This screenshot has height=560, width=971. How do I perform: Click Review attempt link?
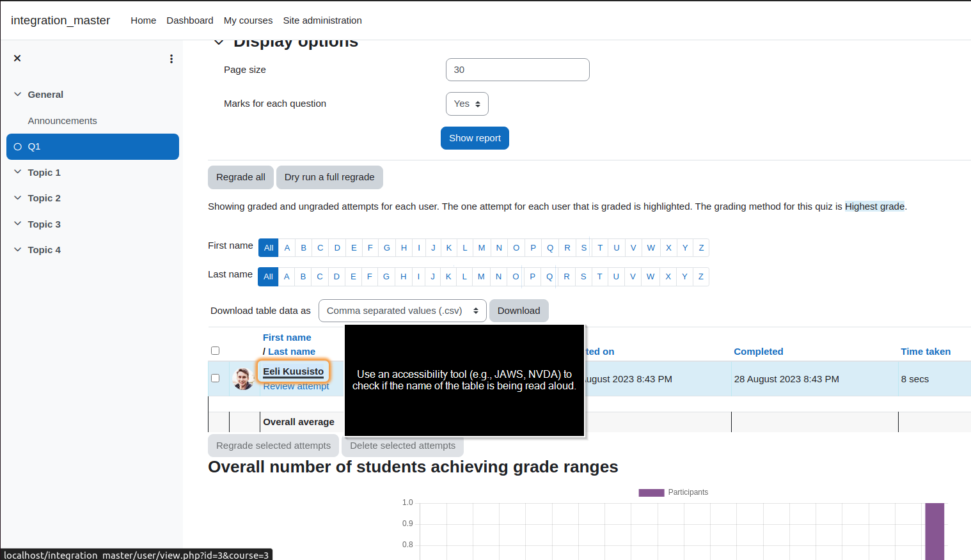[x=296, y=386]
